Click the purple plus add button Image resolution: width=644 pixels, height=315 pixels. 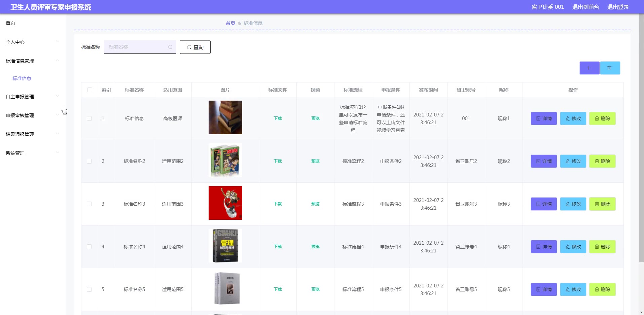(x=589, y=68)
